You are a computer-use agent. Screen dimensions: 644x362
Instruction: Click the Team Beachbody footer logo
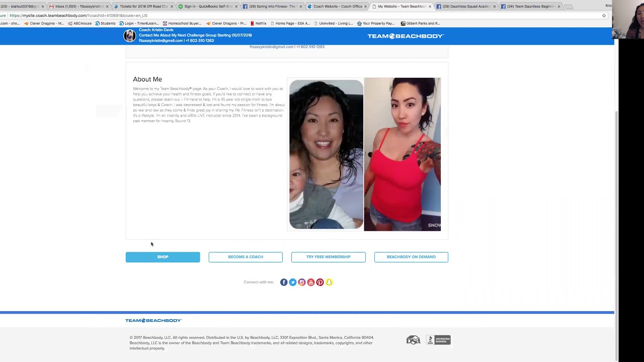pyautogui.click(x=153, y=320)
